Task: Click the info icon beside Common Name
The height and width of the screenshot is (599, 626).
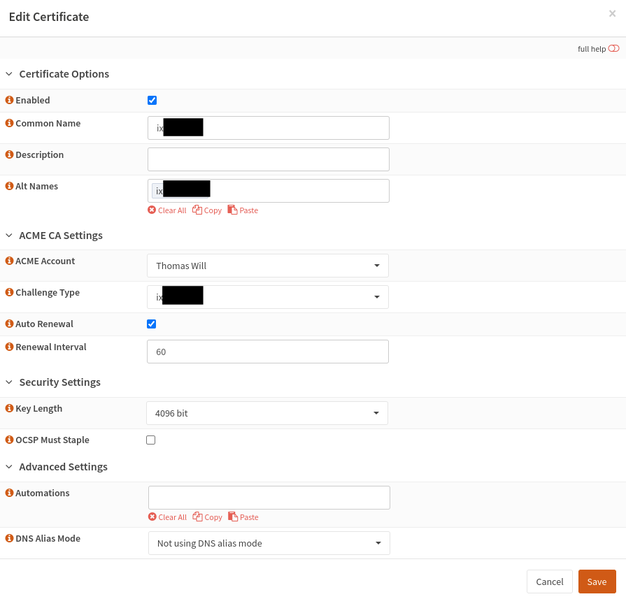Action: pyautogui.click(x=10, y=124)
